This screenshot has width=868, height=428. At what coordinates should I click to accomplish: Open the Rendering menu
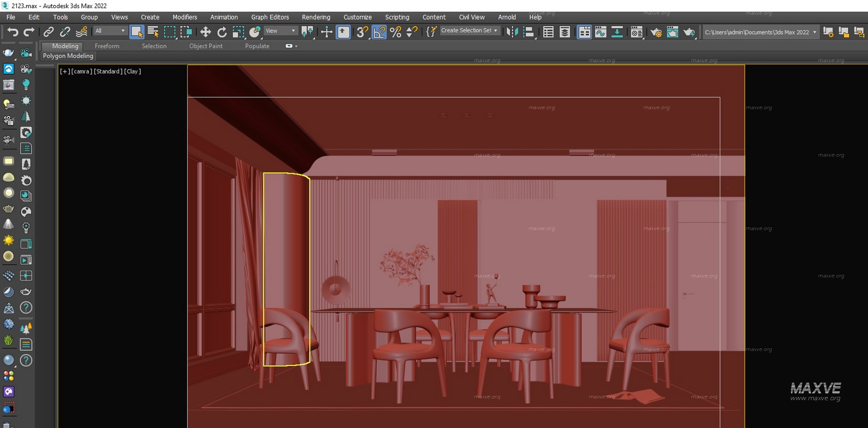click(x=316, y=17)
